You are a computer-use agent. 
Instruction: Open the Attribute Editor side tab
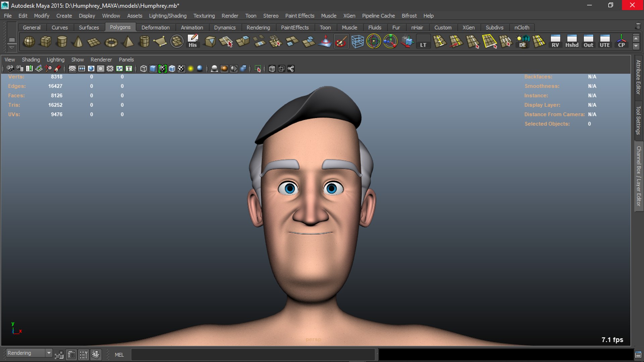(638, 77)
